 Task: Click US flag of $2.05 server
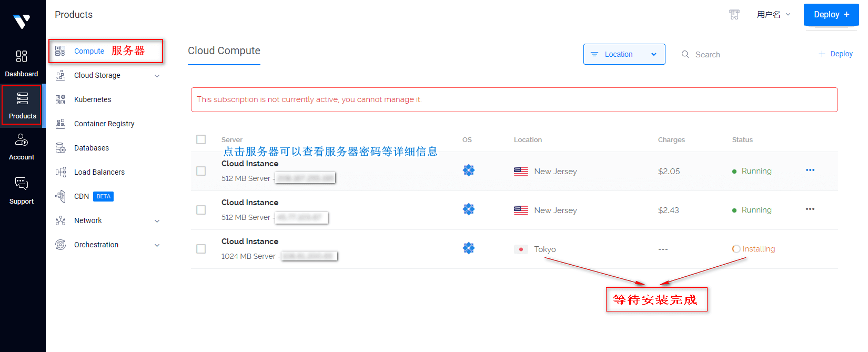521,172
